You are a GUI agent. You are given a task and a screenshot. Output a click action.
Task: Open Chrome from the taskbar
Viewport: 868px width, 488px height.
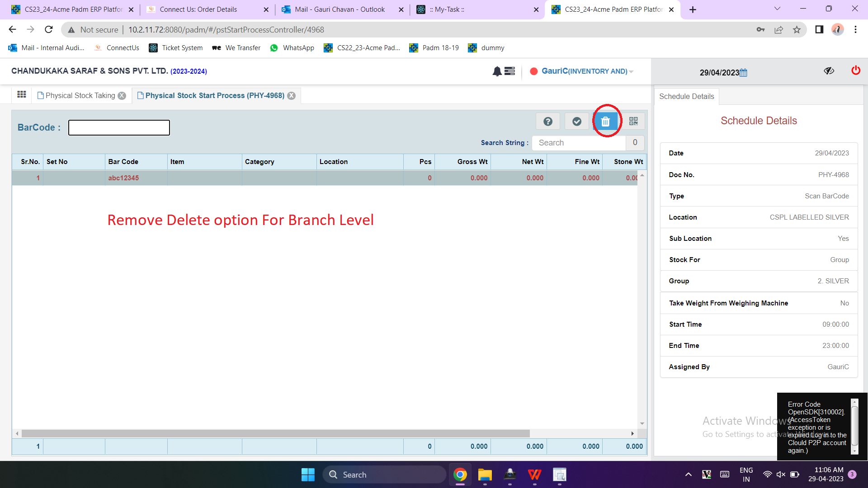click(x=460, y=475)
